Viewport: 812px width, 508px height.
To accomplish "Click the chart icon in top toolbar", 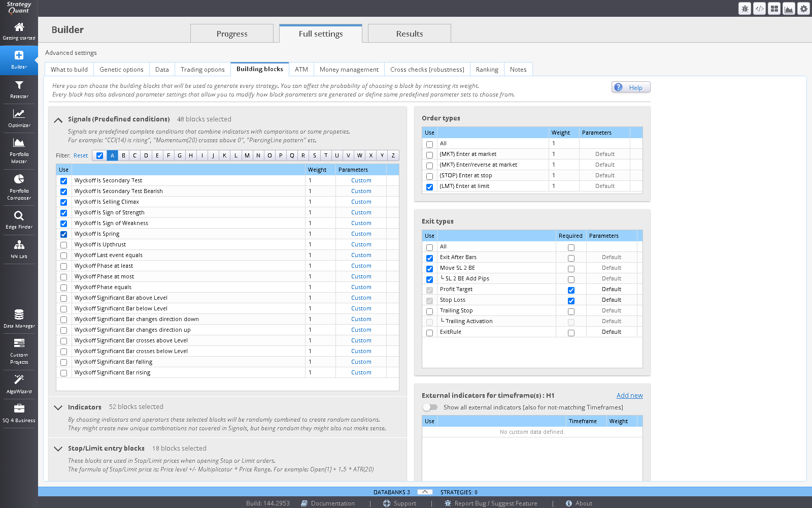I will [789, 9].
